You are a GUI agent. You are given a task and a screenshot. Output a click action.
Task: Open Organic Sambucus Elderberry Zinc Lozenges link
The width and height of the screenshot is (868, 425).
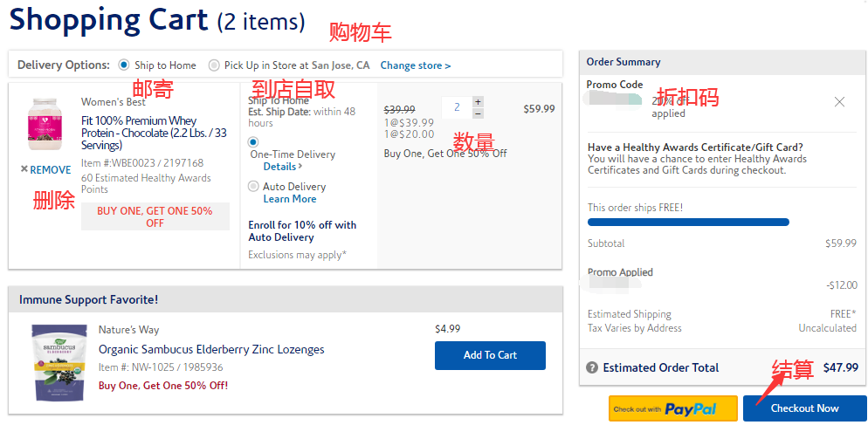pyautogui.click(x=211, y=350)
